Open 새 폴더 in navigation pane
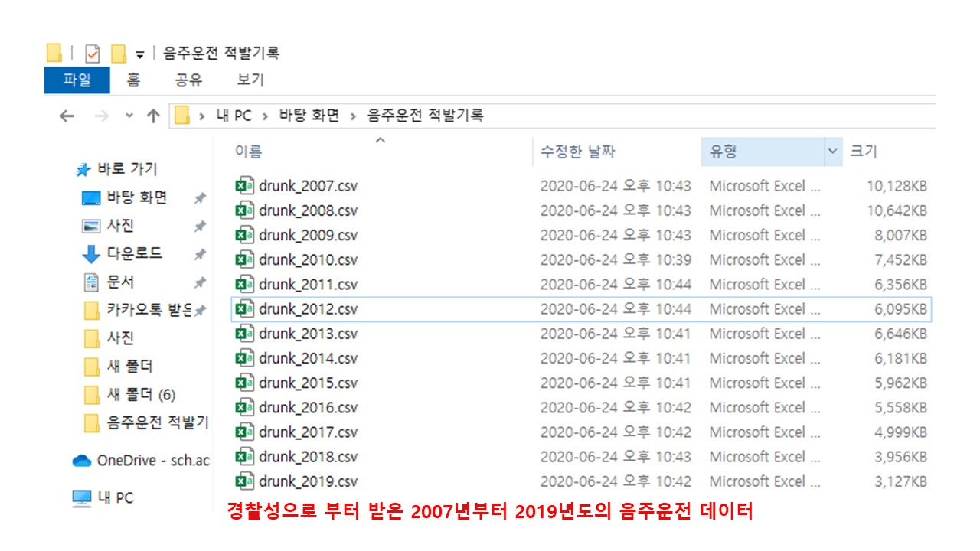This screenshot has width=980, height=551. pos(129,366)
